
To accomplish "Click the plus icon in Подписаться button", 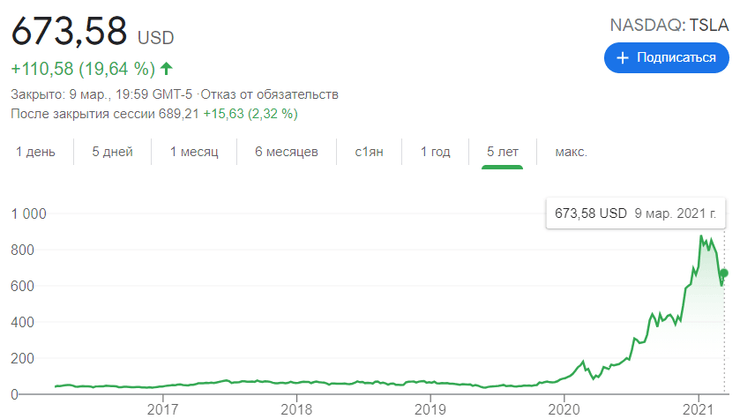I will click(x=623, y=58).
